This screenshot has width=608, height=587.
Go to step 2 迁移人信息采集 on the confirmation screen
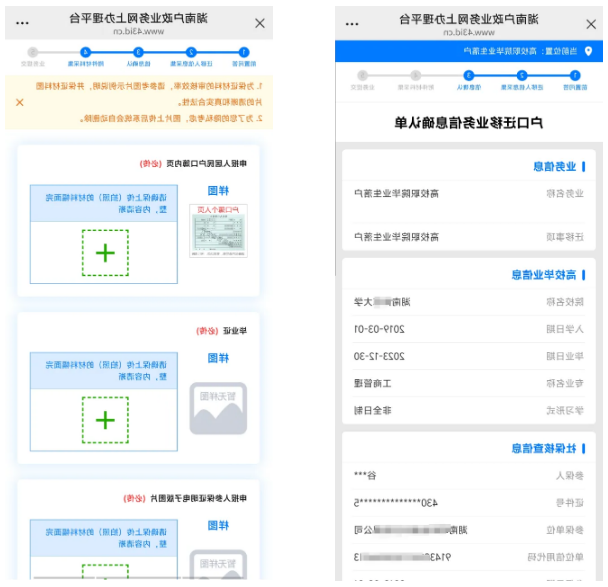(x=522, y=80)
